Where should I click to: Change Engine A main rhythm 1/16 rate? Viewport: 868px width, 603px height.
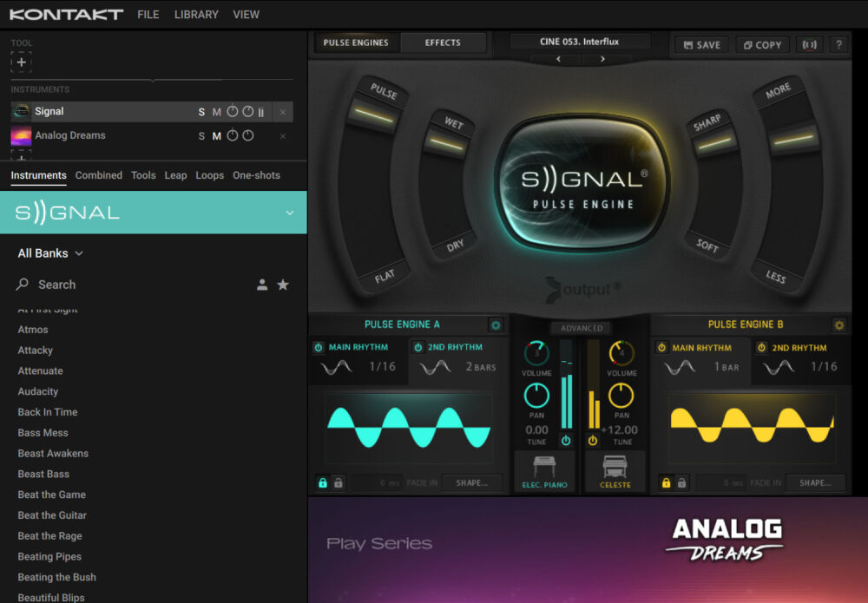(x=383, y=367)
